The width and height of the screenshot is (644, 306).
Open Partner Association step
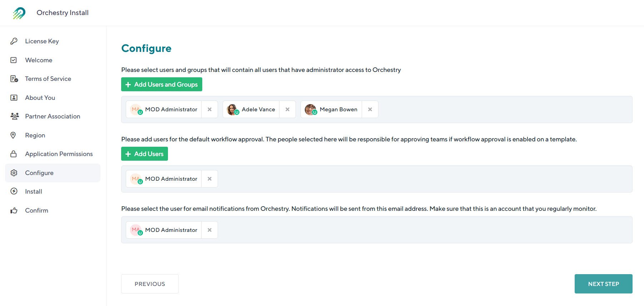[x=53, y=116]
